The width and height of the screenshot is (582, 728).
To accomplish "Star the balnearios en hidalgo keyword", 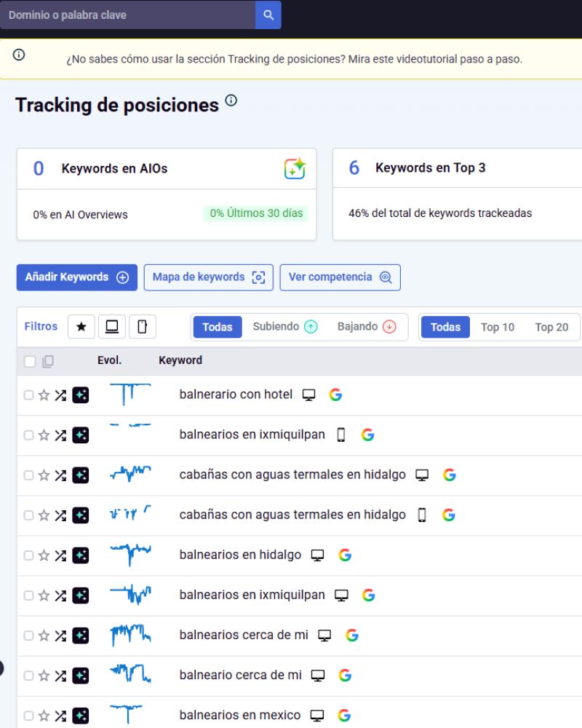I will tap(44, 555).
